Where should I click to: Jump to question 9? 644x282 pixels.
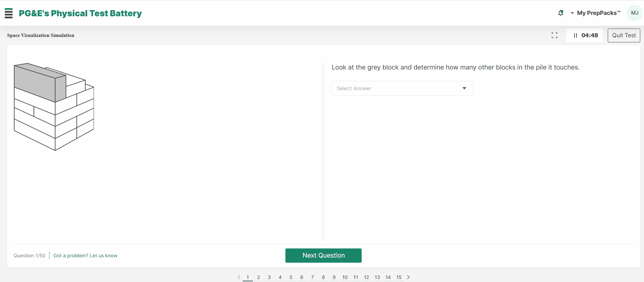(x=334, y=277)
